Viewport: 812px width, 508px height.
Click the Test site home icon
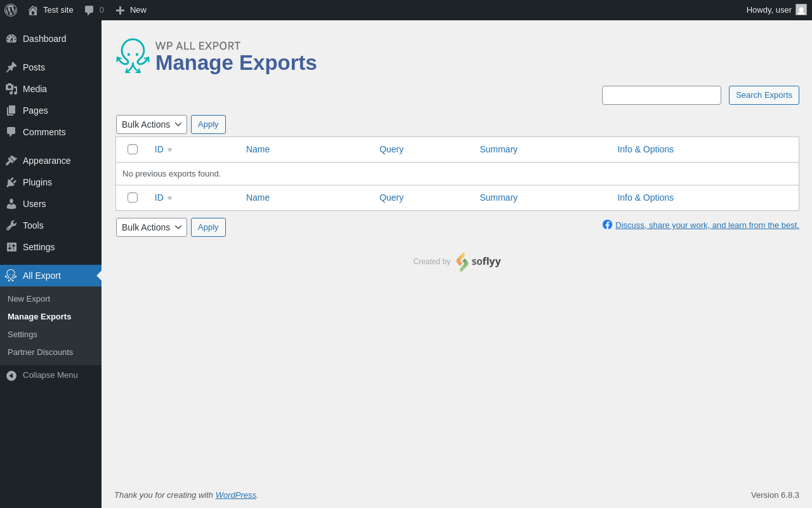tap(33, 10)
